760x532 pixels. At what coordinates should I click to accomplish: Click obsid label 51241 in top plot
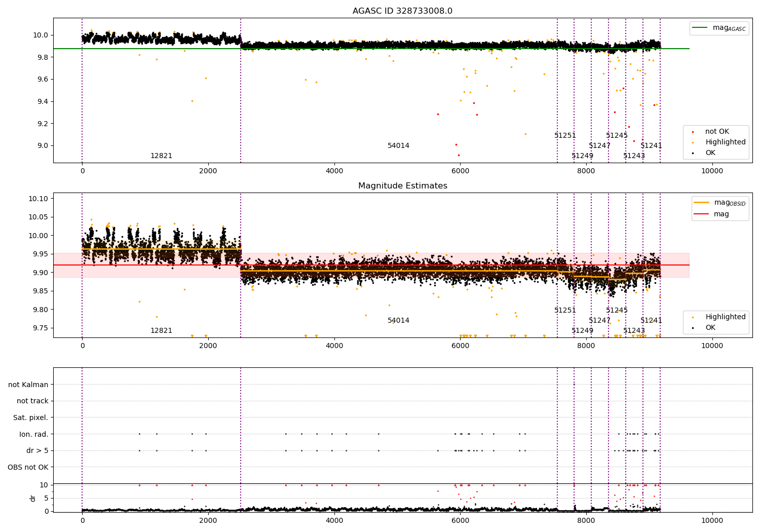651,146
